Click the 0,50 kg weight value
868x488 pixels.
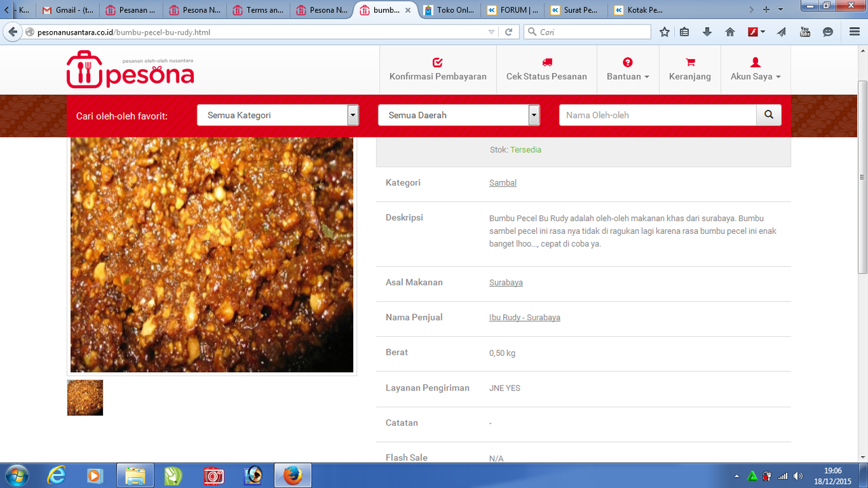[502, 353]
